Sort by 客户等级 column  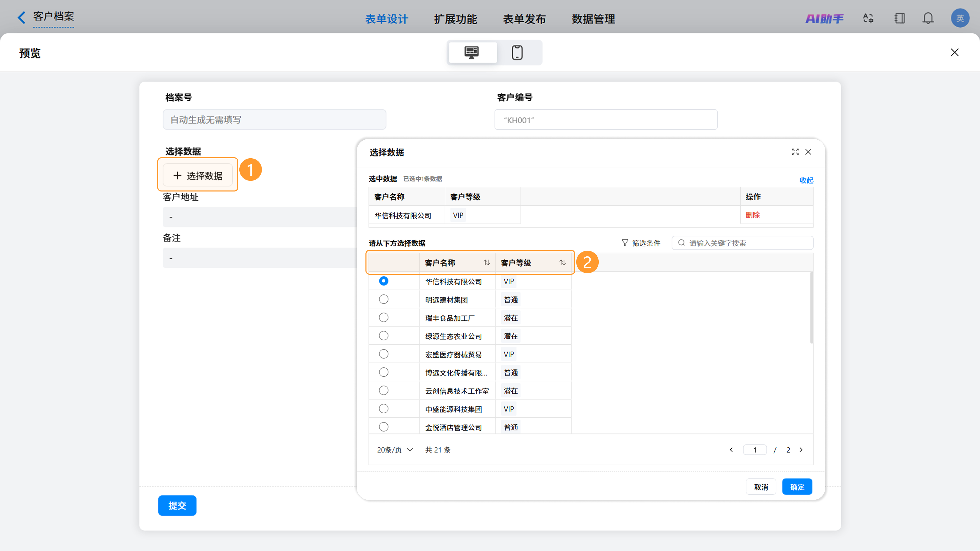562,262
